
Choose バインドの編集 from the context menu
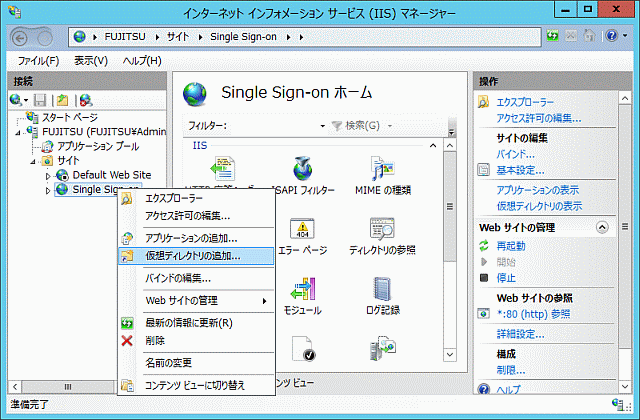tap(196, 278)
